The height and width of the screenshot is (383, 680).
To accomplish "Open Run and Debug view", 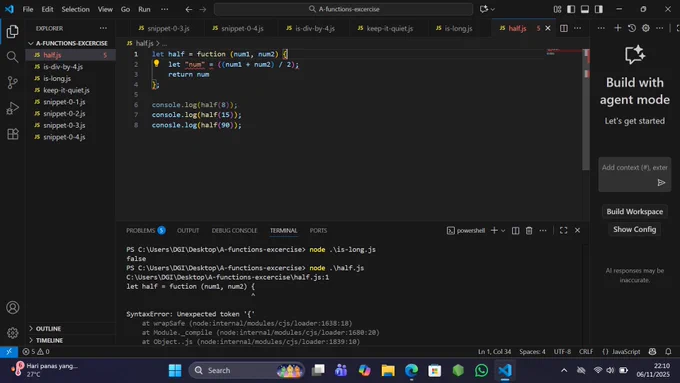I will [x=12, y=108].
